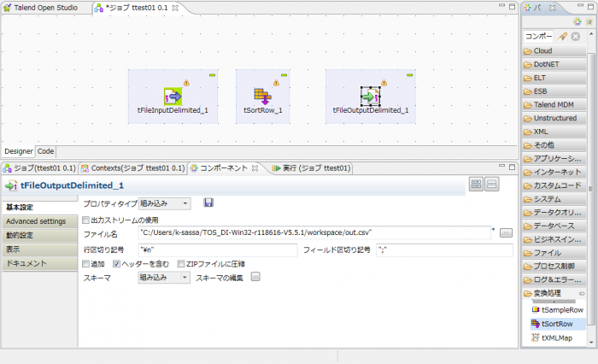
Task: Expand the プロセス制御 palette folder
Action: coord(554,266)
